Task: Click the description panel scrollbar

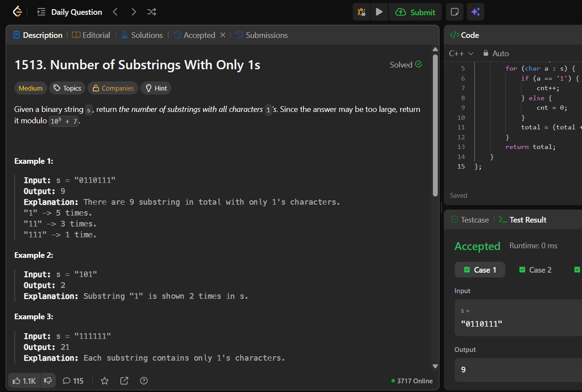Action: 435,125
